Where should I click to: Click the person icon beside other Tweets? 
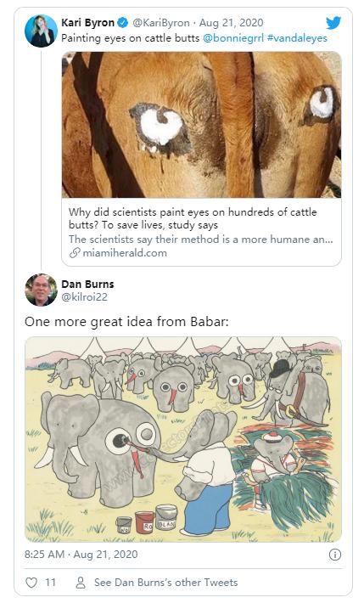(81, 583)
